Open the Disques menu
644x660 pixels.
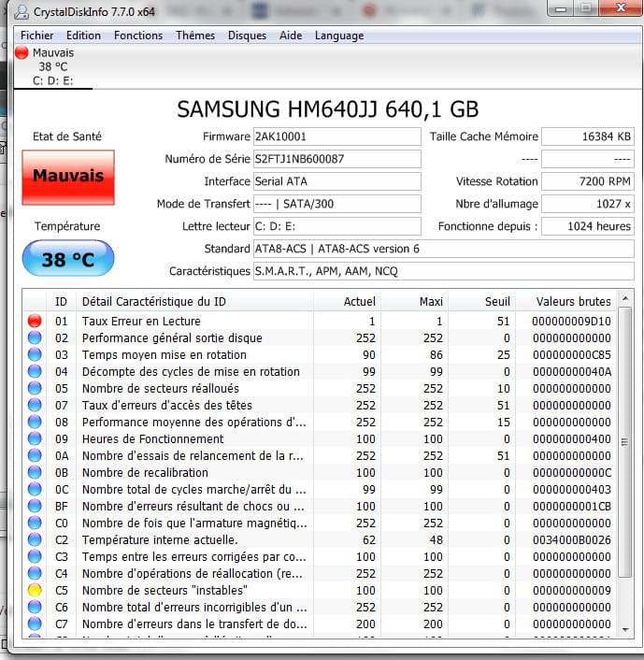[x=247, y=36]
